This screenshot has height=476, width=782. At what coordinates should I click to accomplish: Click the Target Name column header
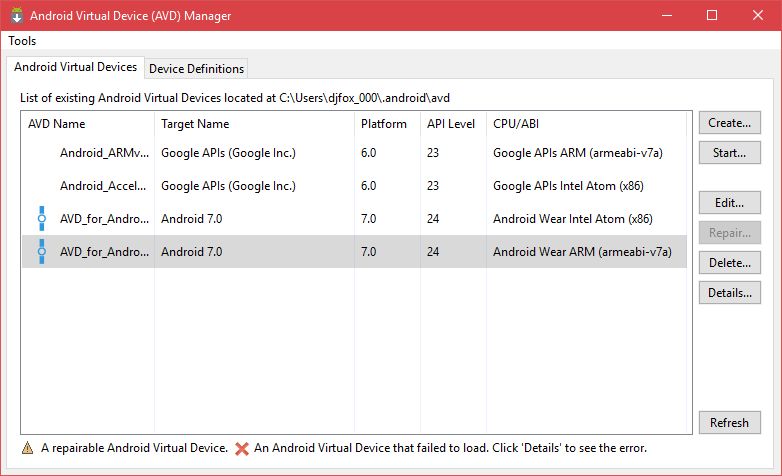click(x=254, y=124)
